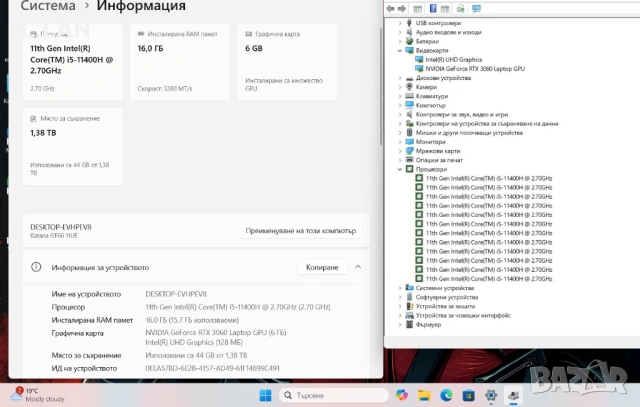Viewport: 640px width, 407px height.
Task: Click Преименуване на този компютър button
Action: click(x=300, y=231)
